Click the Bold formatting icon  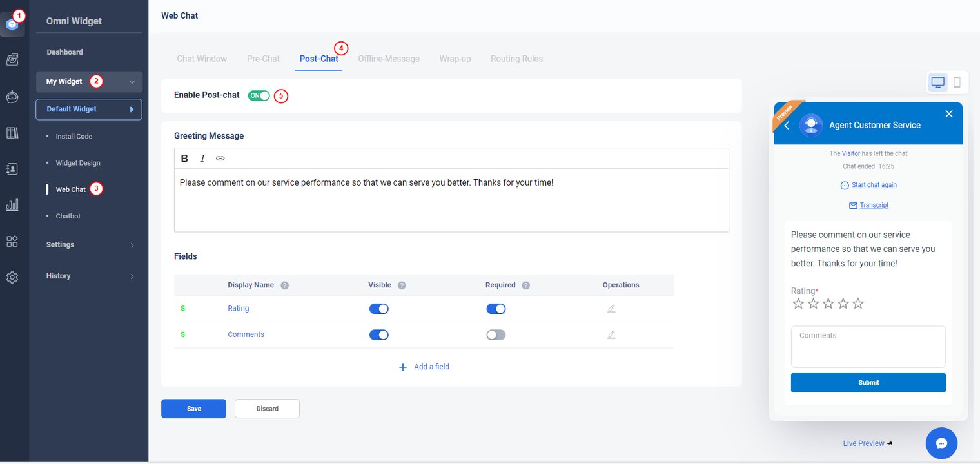click(x=184, y=159)
